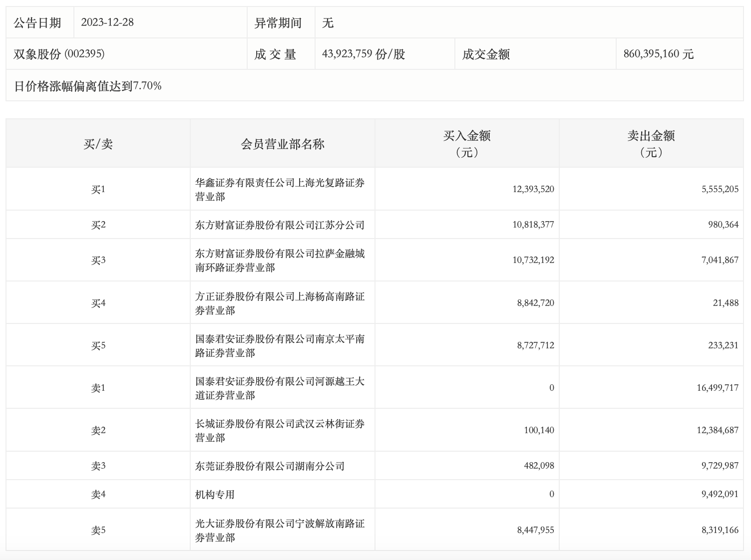Select 国泰君安 南京太平南路 branch name
The width and height of the screenshot is (751, 560).
click(x=280, y=346)
